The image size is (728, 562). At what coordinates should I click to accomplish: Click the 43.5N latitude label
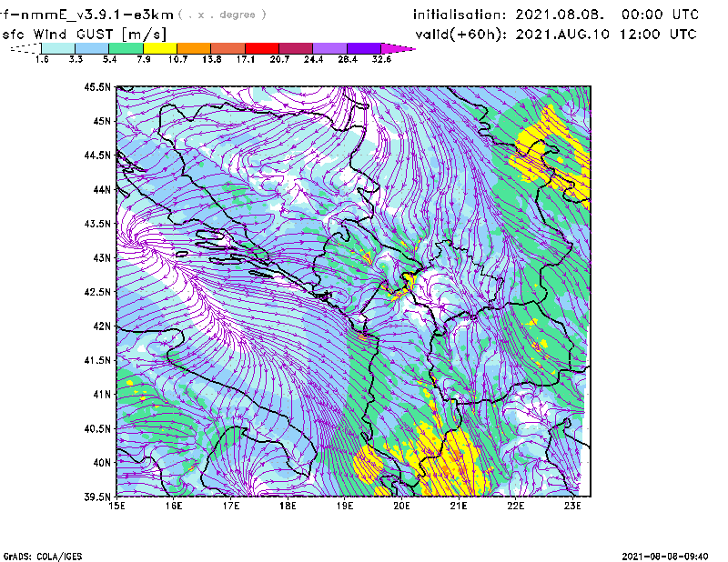coord(97,224)
